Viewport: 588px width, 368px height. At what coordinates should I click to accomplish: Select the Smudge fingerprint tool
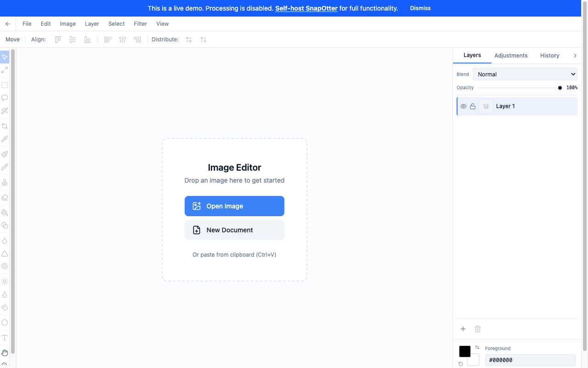[x=5, y=266]
